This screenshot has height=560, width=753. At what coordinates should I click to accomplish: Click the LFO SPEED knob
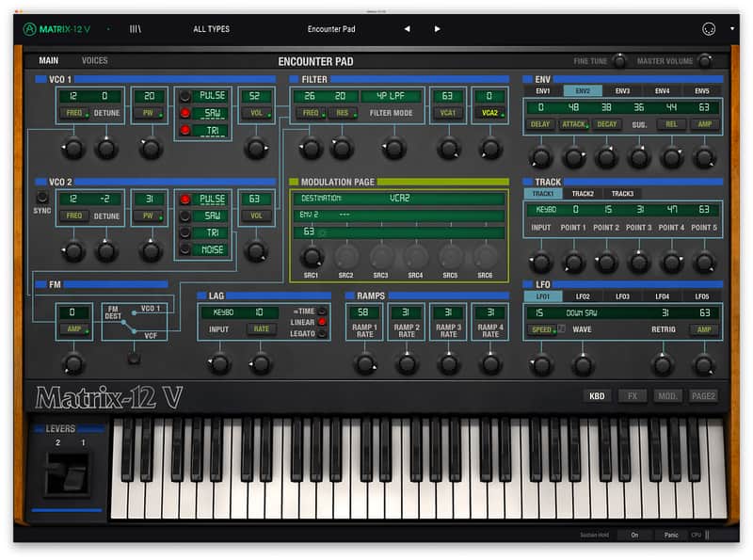click(x=541, y=365)
